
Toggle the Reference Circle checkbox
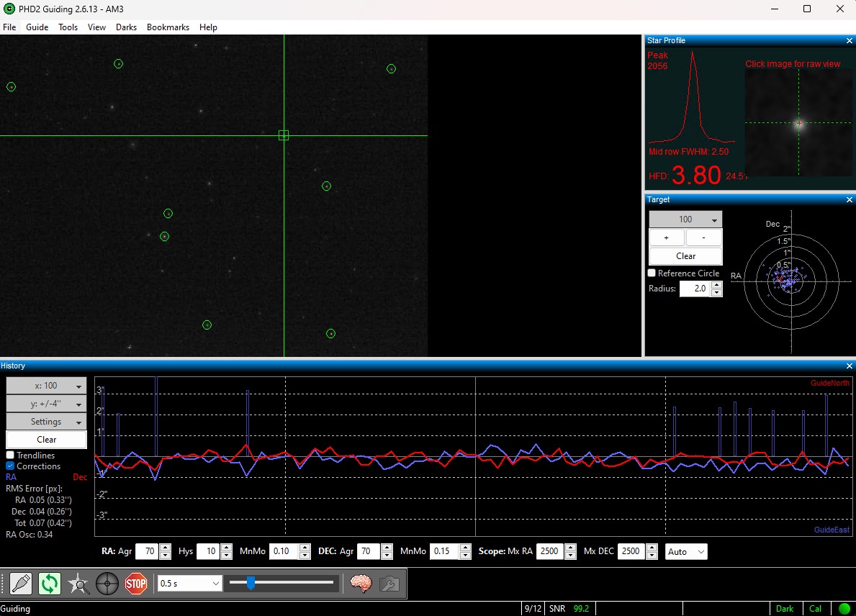pos(652,273)
